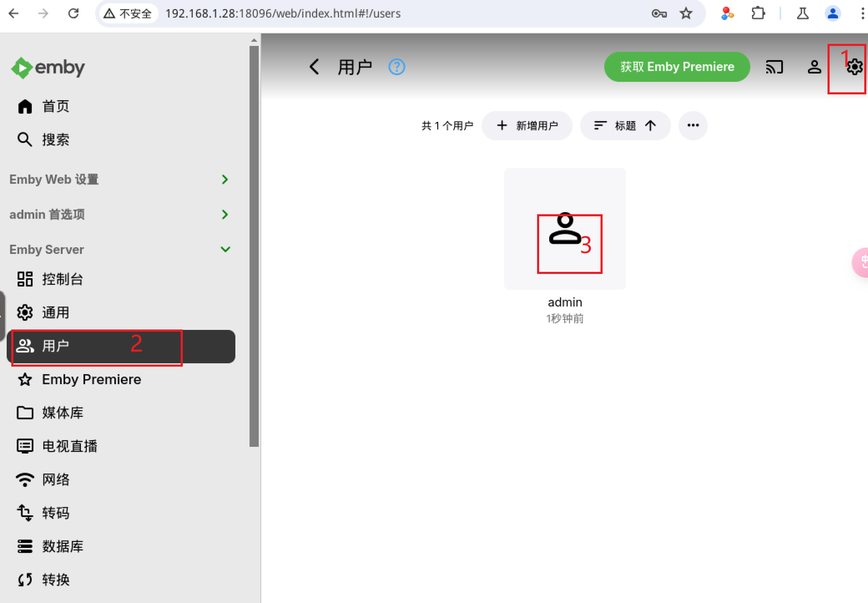Open the admin user avatar card
The width and height of the screenshot is (868, 603).
click(x=565, y=229)
